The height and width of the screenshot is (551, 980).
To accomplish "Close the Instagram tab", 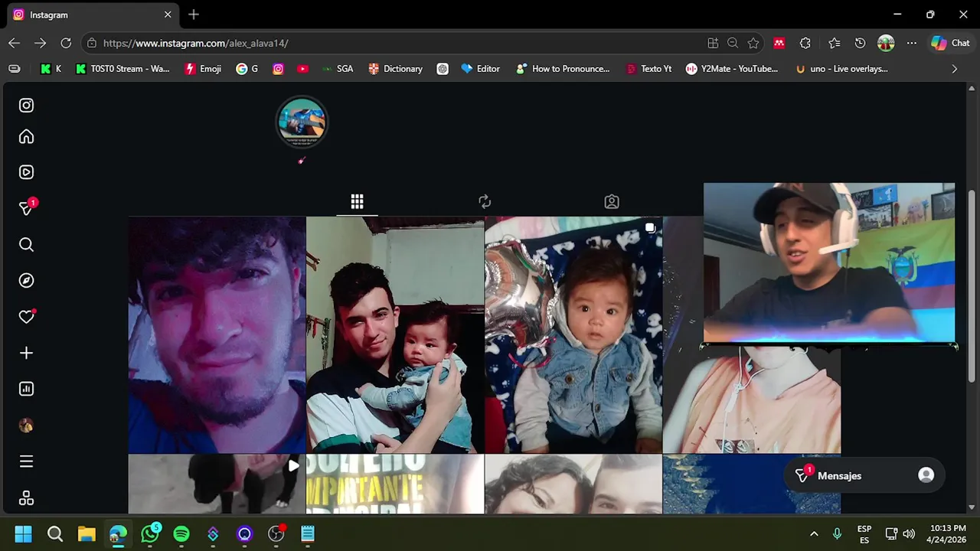I will [x=168, y=15].
